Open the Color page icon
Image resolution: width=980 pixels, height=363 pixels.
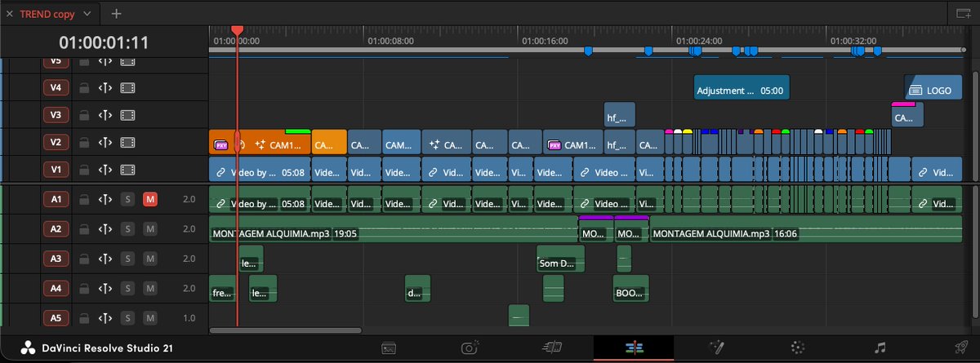pos(798,348)
